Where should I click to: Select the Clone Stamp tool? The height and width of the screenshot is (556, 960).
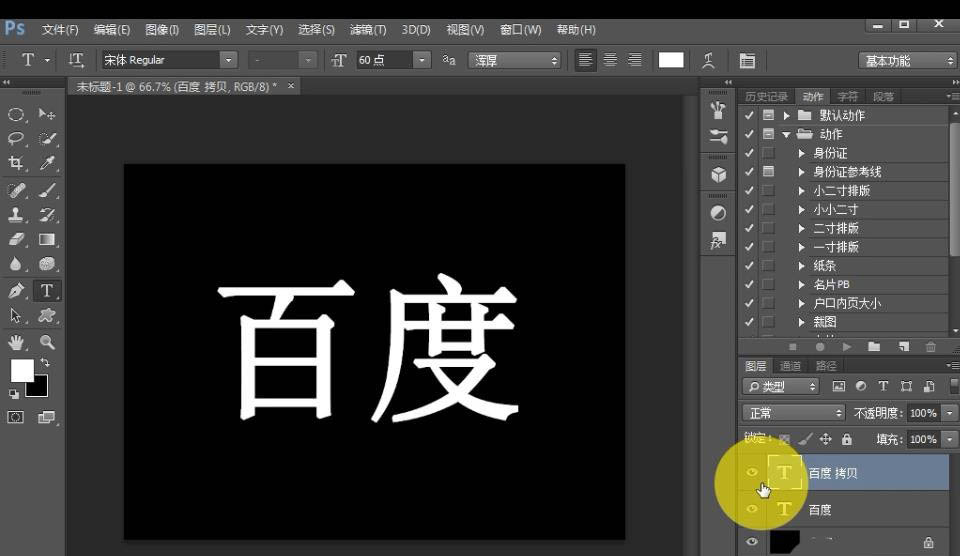[16, 215]
